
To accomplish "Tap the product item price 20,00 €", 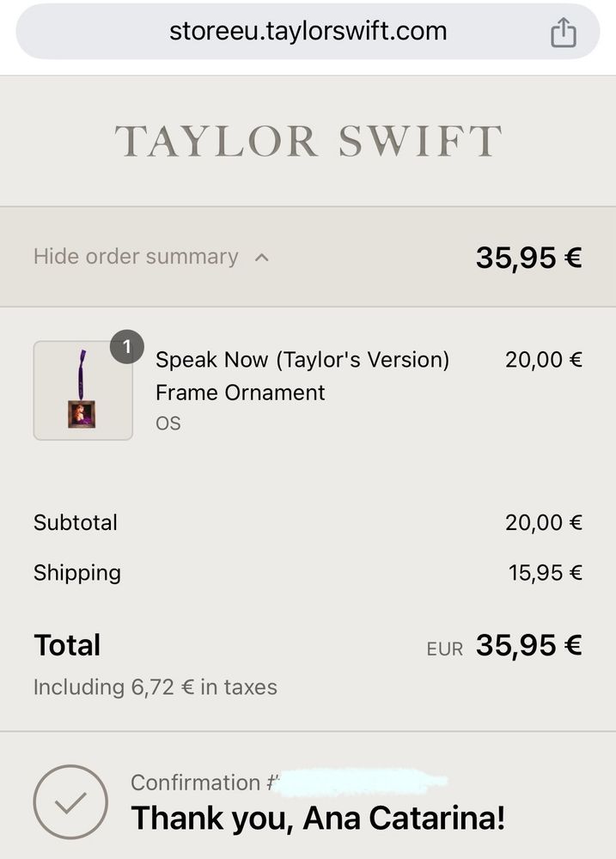I will point(543,360).
